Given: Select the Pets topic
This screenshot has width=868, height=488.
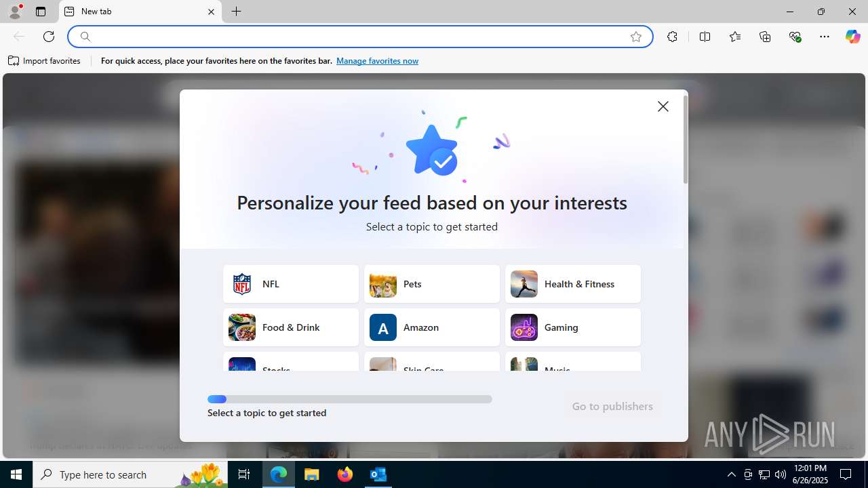Looking at the screenshot, I should coord(432,284).
